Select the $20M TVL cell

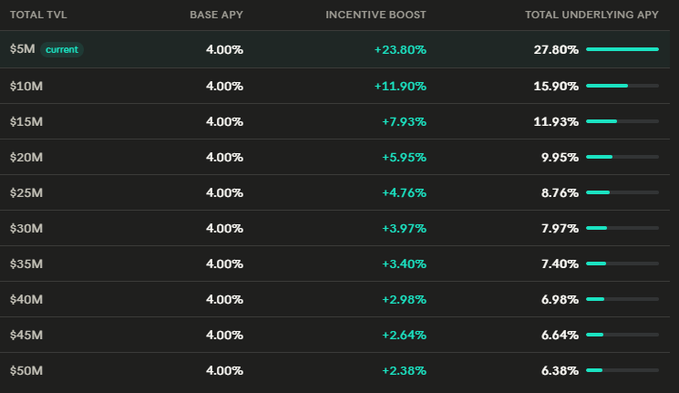[26, 157]
